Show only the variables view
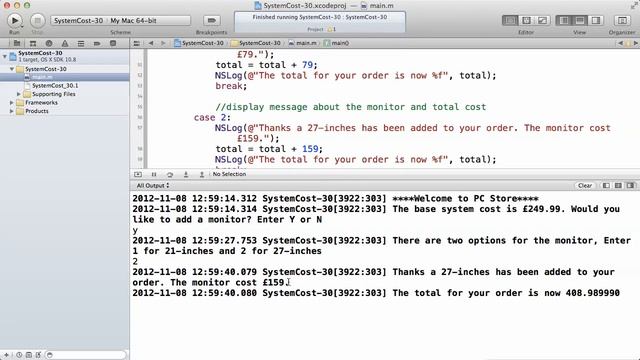This screenshot has width=640, height=360. (x=606, y=186)
